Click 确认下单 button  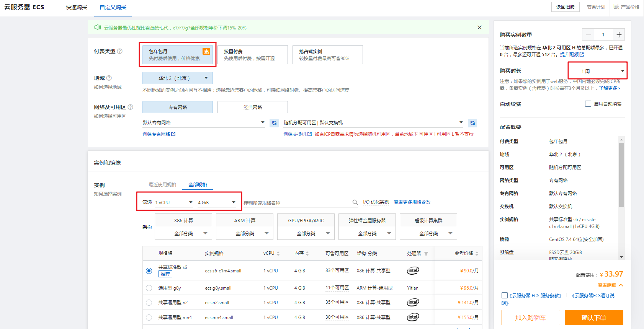594,318
